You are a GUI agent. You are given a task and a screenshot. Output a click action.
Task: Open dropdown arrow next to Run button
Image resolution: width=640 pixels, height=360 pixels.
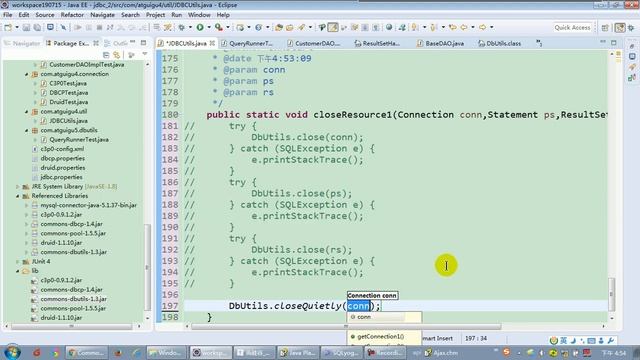tap(209, 27)
